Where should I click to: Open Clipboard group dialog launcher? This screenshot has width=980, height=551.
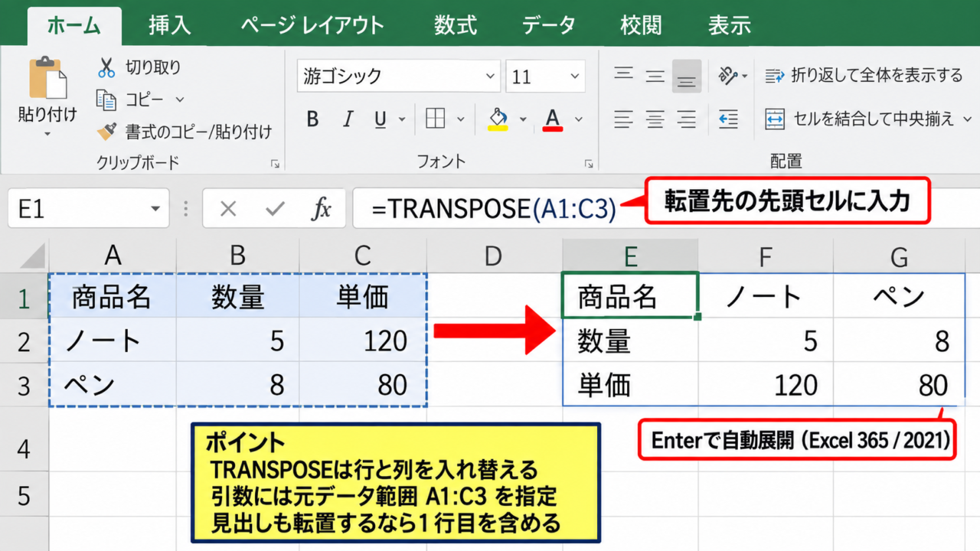point(275,164)
